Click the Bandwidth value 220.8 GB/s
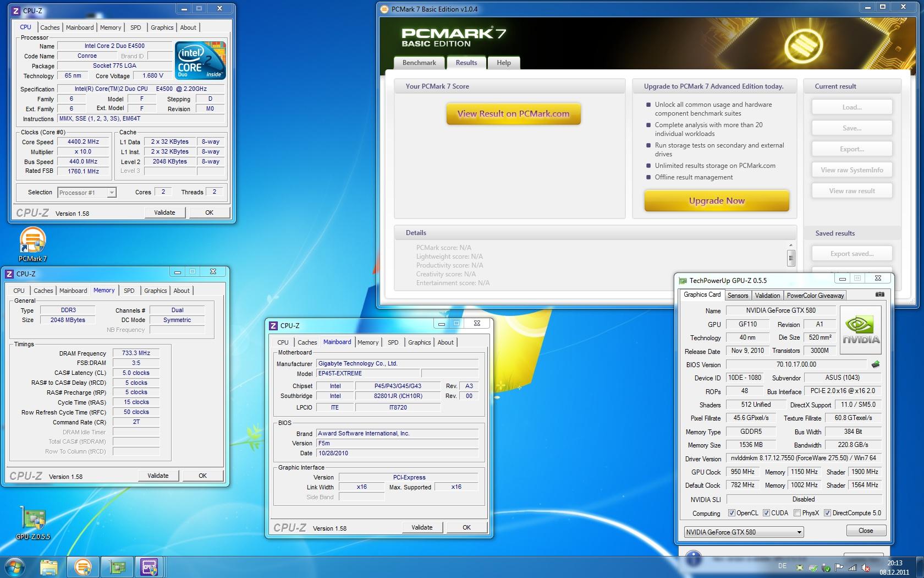 point(853,445)
